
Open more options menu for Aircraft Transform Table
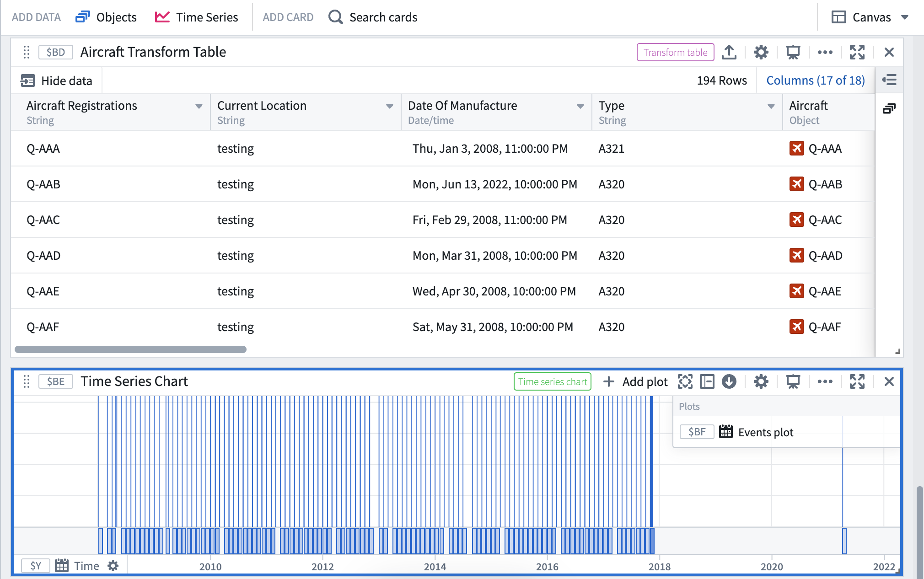[825, 52]
